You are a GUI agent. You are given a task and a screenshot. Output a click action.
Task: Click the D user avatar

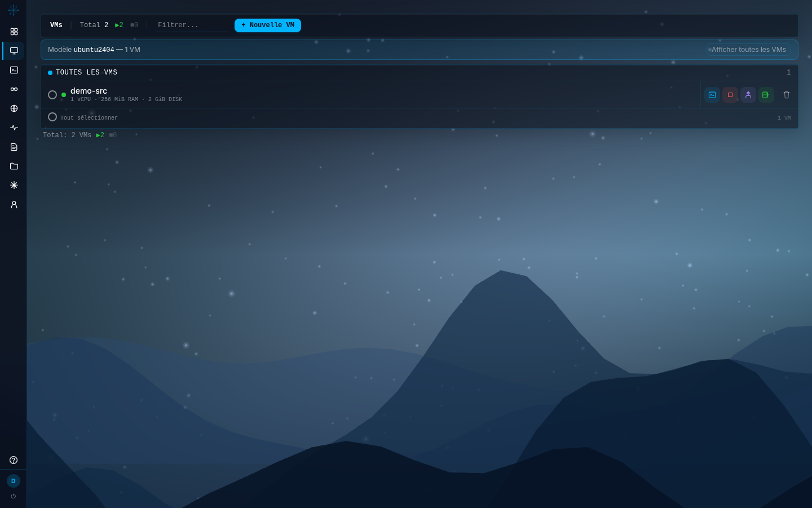click(x=14, y=481)
